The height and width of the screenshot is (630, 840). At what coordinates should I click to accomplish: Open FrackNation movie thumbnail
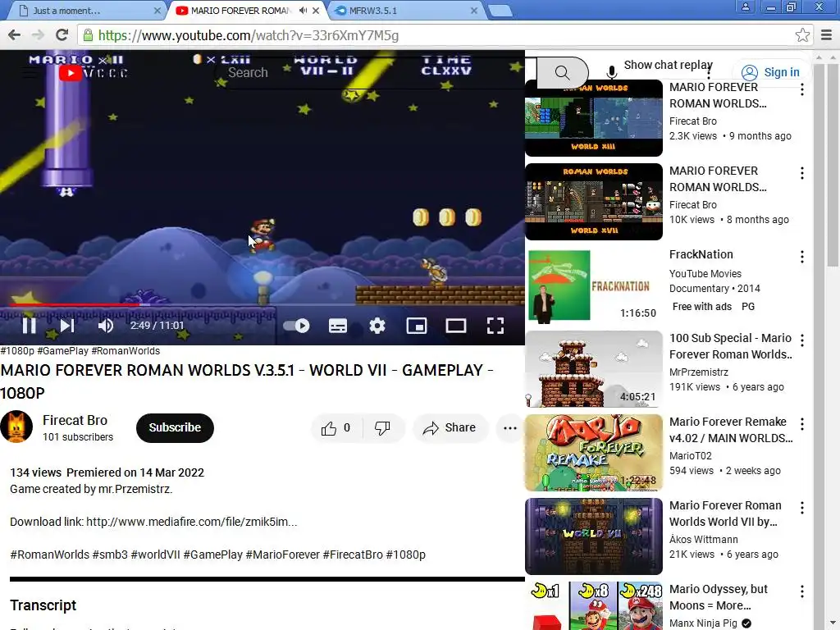pos(594,285)
